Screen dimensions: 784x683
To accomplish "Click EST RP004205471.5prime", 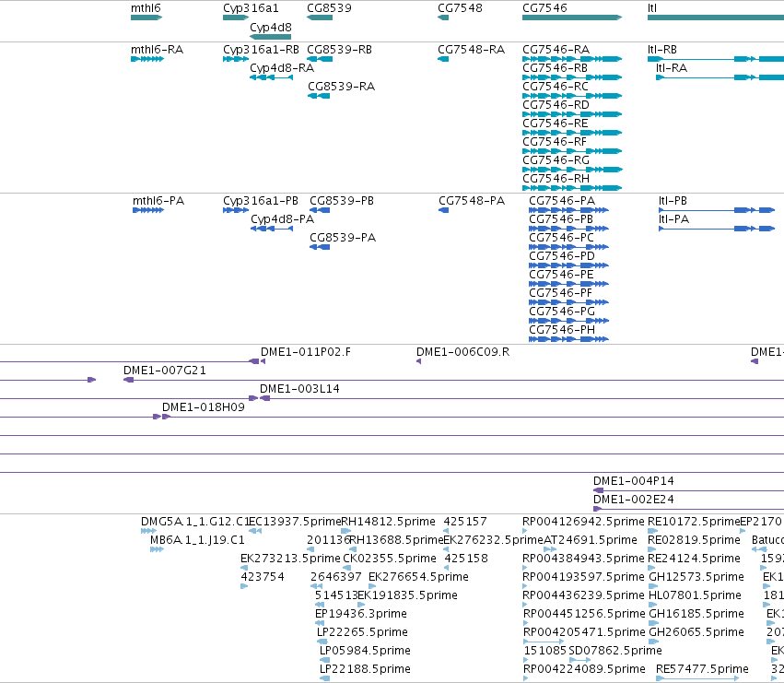I will pyautogui.click(x=544, y=642).
